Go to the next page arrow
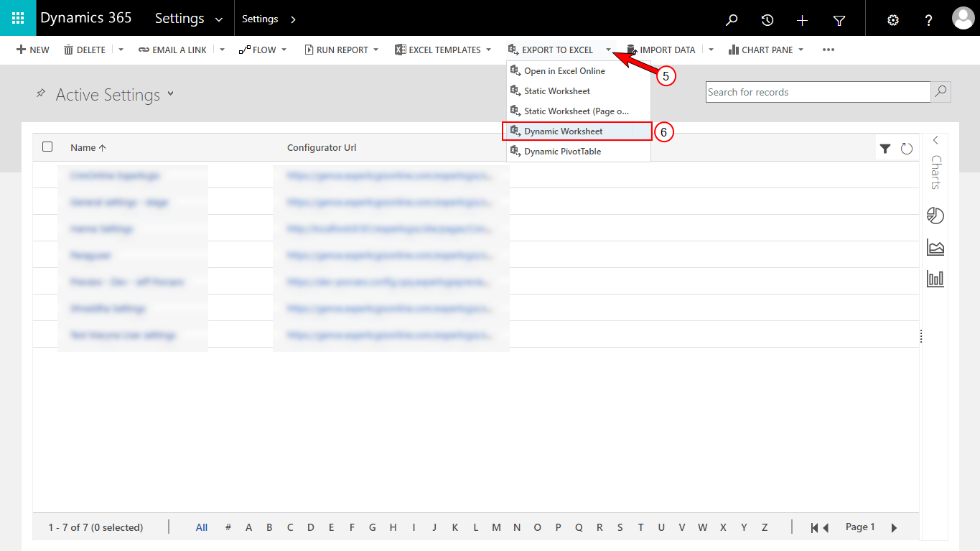Screen dimensions: 980x551 (x=894, y=528)
